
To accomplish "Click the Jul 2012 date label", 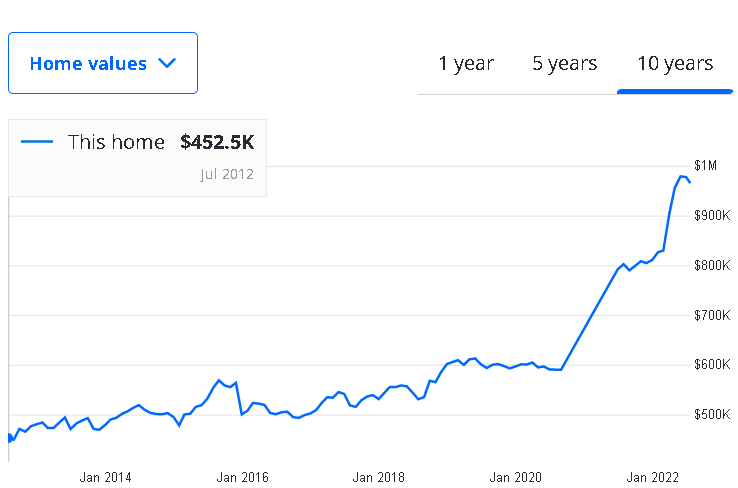I will (227, 175).
